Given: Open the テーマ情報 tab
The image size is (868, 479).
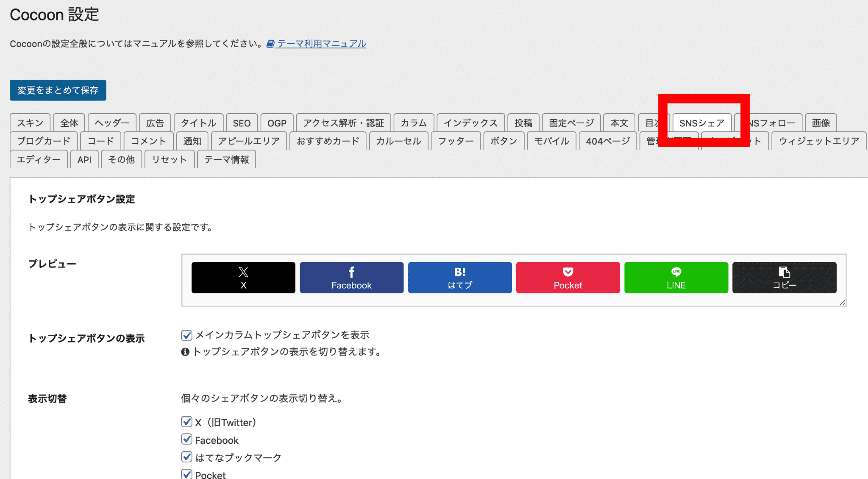Looking at the screenshot, I should (227, 159).
